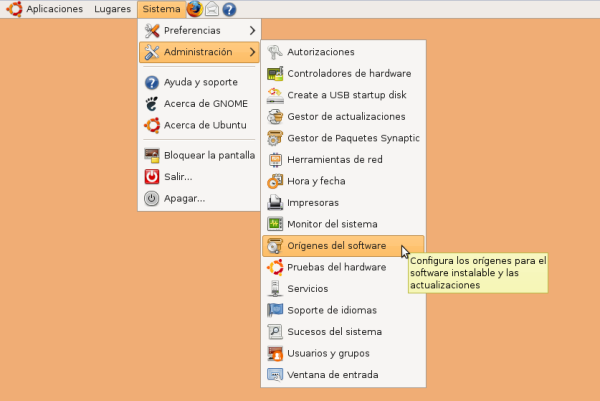Expand the Administración submenu arrow
The width and height of the screenshot is (600, 401).
coord(252,52)
